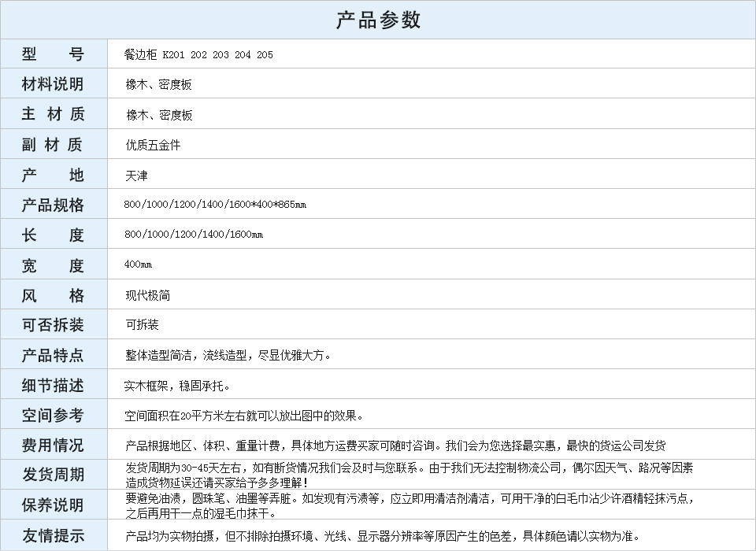
Task: Click the value 餐边柜 K201 202 203 204 205
Action: point(198,54)
